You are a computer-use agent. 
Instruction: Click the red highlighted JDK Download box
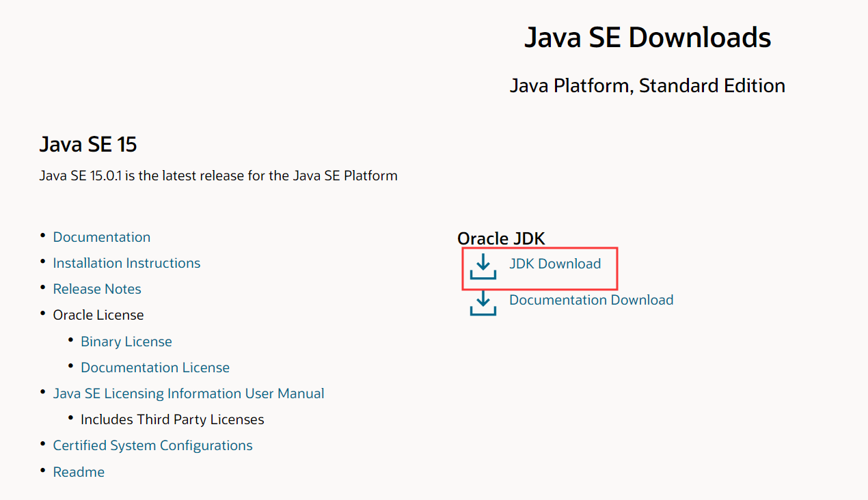pyautogui.click(x=540, y=268)
